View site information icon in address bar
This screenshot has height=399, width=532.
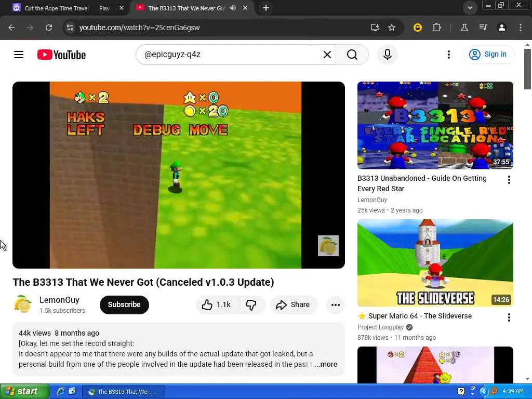tap(70, 28)
